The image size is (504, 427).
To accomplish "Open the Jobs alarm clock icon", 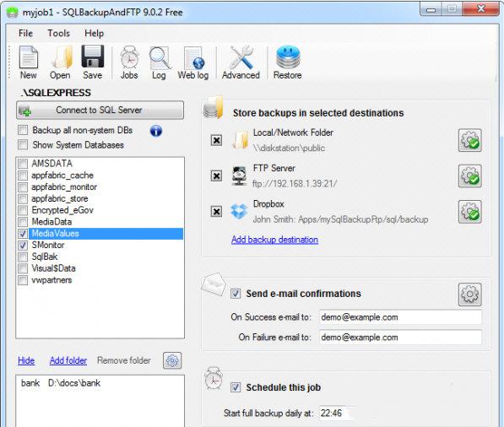I will point(129,62).
